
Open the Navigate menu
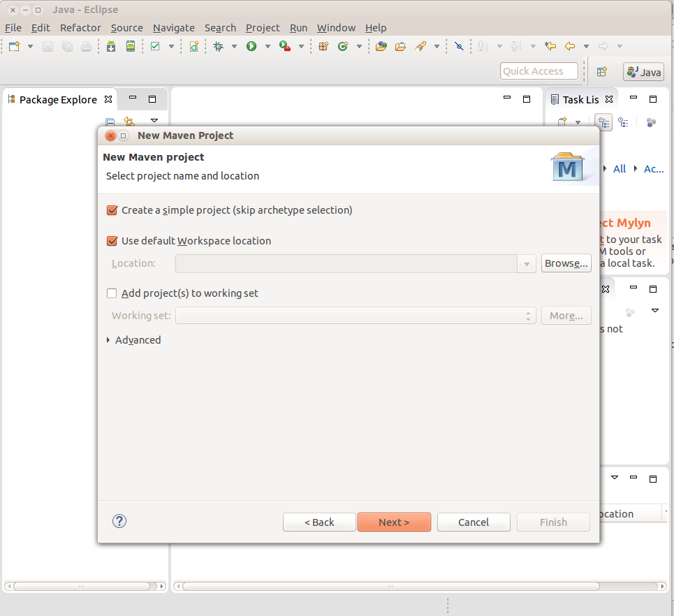pyautogui.click(x=173, y=28)
